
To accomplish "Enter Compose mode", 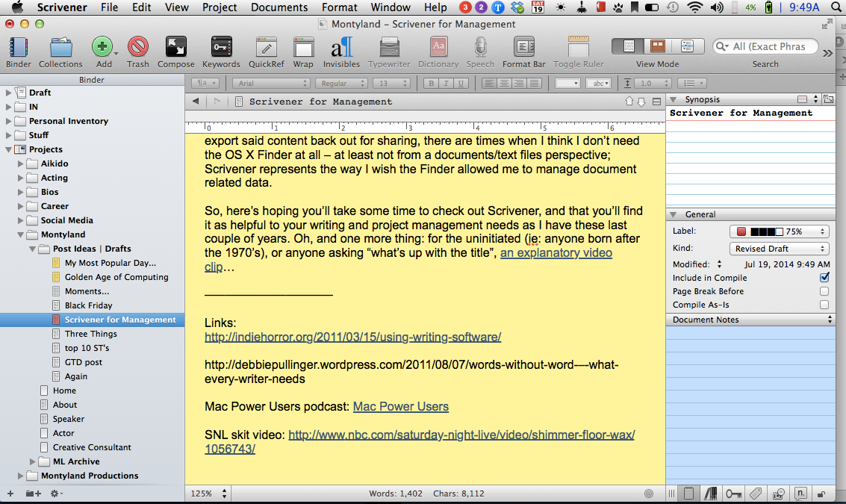I will (176, 47).
